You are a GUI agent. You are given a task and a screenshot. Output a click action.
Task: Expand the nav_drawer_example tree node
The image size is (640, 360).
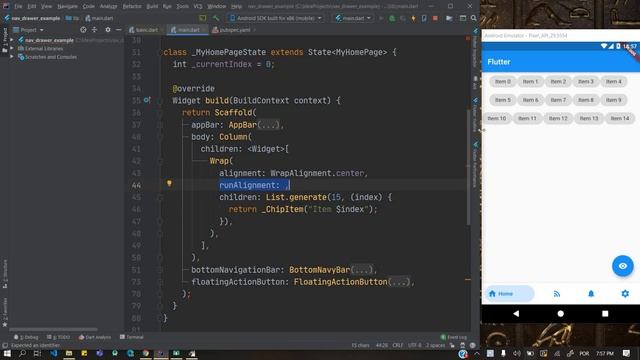tap(12, 40)
